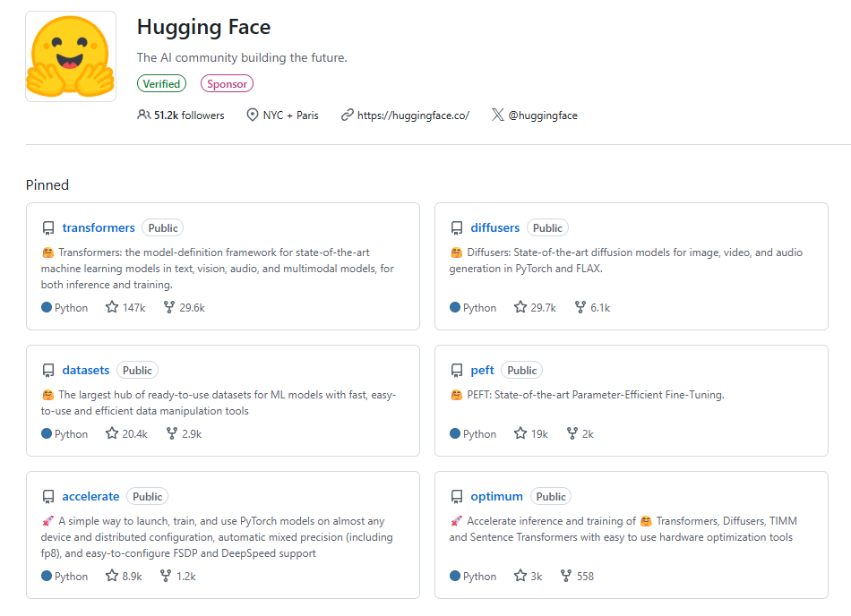Image resolution: width=851 pixels, height=616 pixels.
Task: Click the star icon on datasets
Action: pos(112,433)
